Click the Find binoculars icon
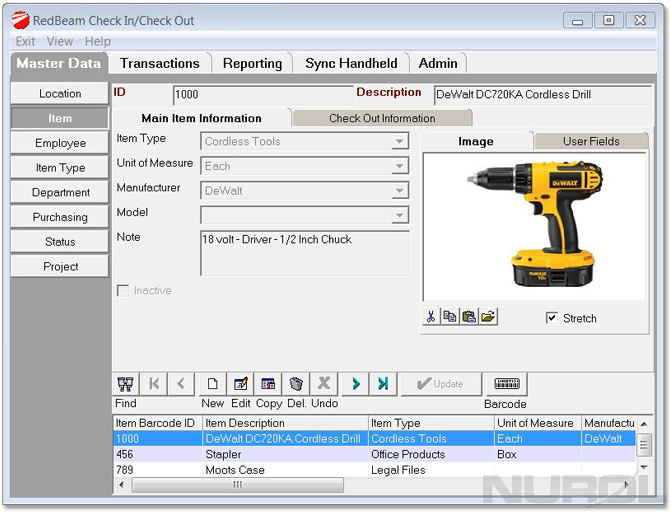The width and height of the screenshot is (671, 512). 125,384
